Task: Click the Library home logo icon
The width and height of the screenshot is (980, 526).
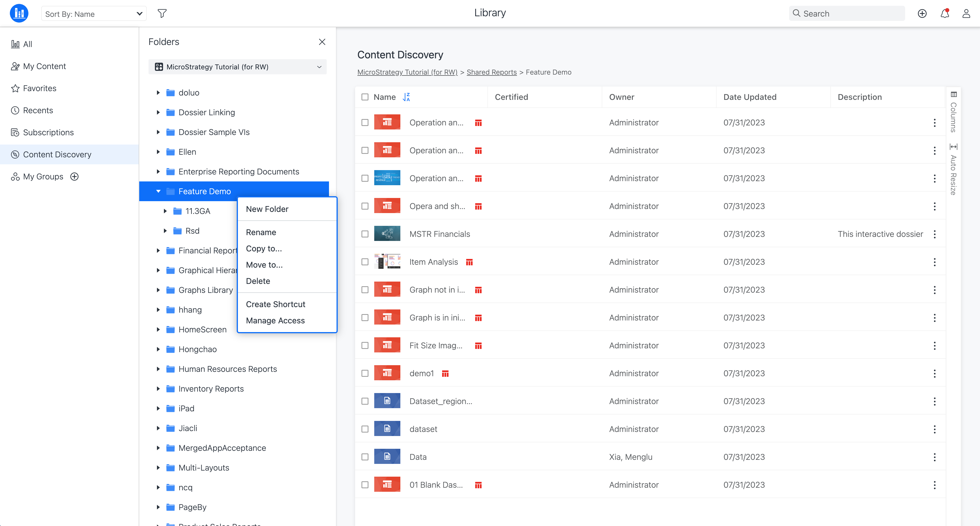Action: click(19, 14)
